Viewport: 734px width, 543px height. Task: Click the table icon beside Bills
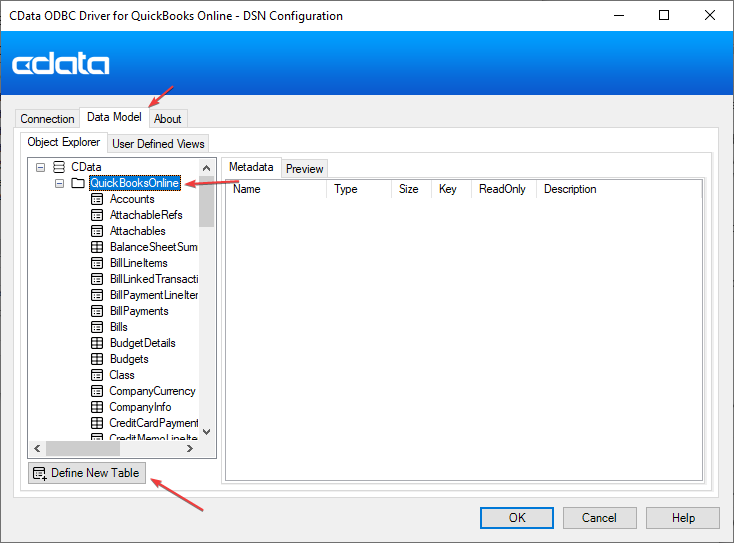tap(97, 327)
